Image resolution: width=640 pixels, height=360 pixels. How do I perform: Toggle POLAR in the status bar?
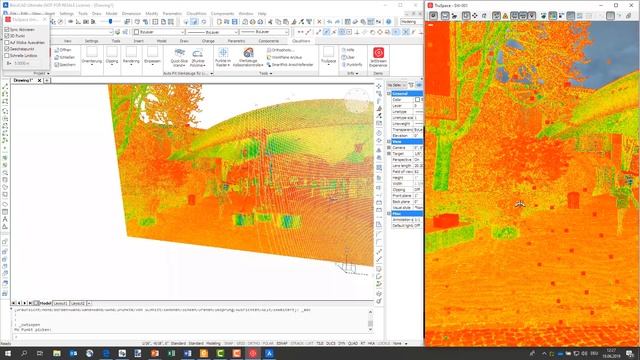(268, 344)
